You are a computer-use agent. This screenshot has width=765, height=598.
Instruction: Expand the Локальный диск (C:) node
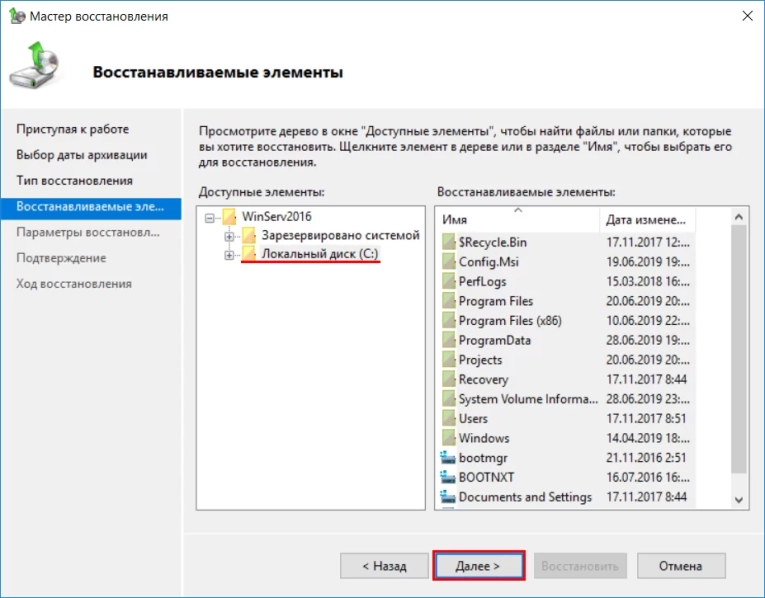(230, 255)
